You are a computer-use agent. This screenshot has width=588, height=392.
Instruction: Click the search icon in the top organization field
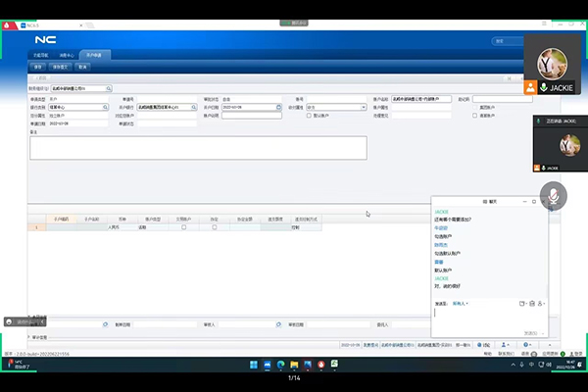[x=109, y=88]
